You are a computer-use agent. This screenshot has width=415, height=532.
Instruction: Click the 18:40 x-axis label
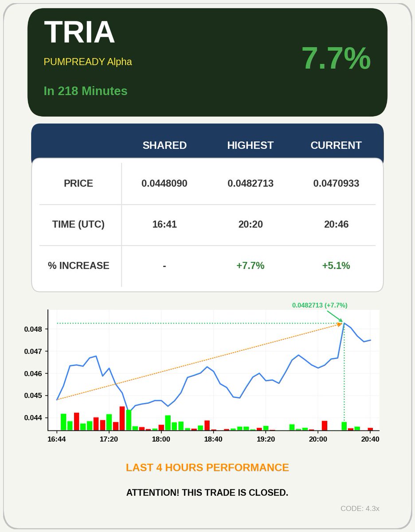[x=213, y=439]
